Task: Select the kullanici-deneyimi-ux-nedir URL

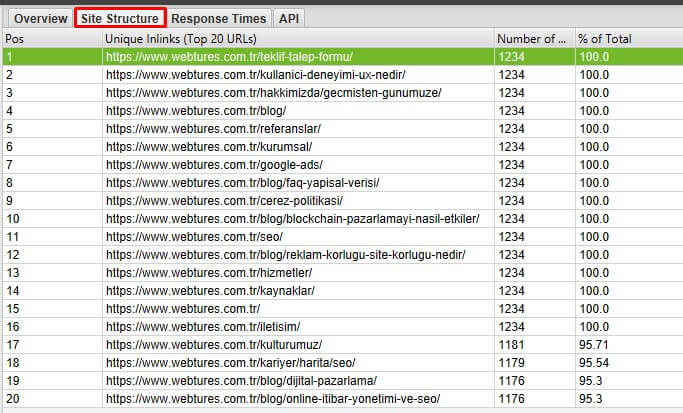Action: click(255, 75)
